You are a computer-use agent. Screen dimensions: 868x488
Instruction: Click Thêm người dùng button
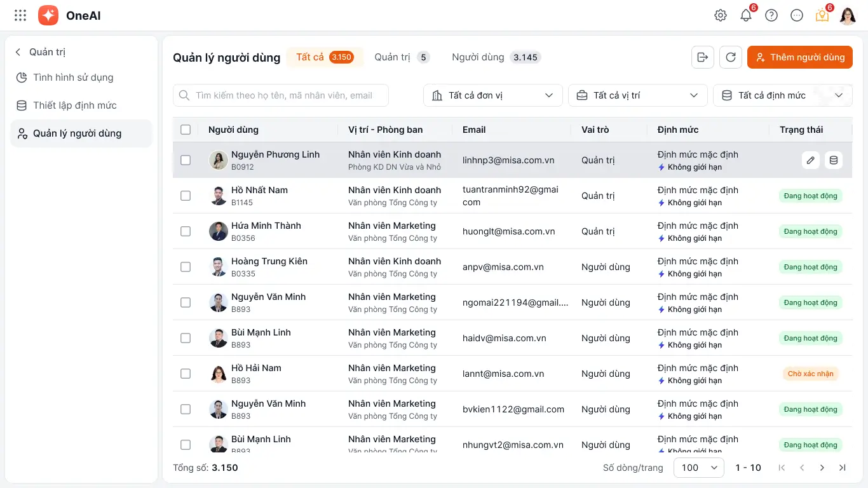tap(799, 57)
